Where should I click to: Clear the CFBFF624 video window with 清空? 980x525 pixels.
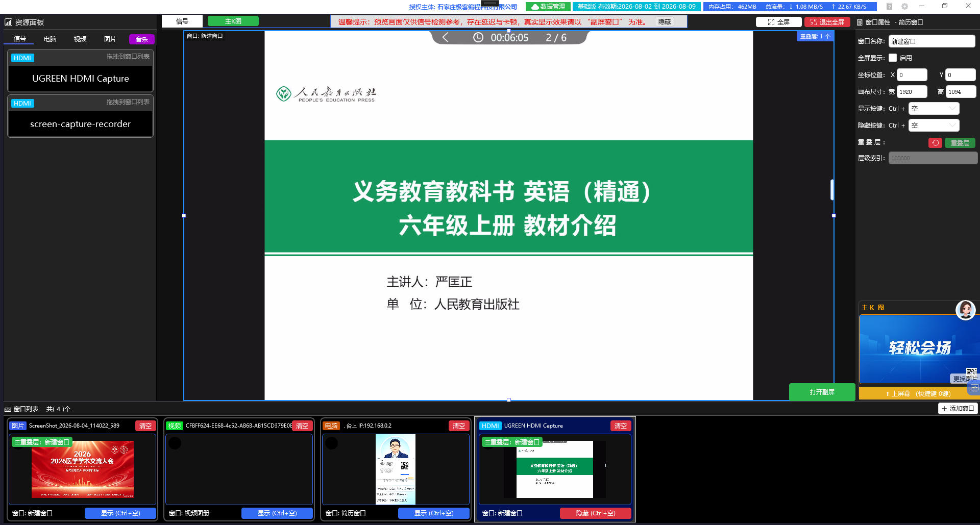click(302, 426)
